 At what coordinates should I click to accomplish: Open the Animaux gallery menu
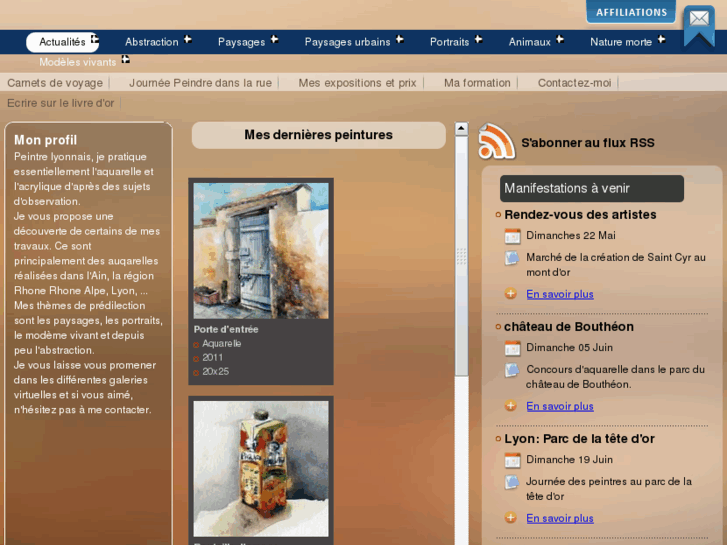(529, 42)
